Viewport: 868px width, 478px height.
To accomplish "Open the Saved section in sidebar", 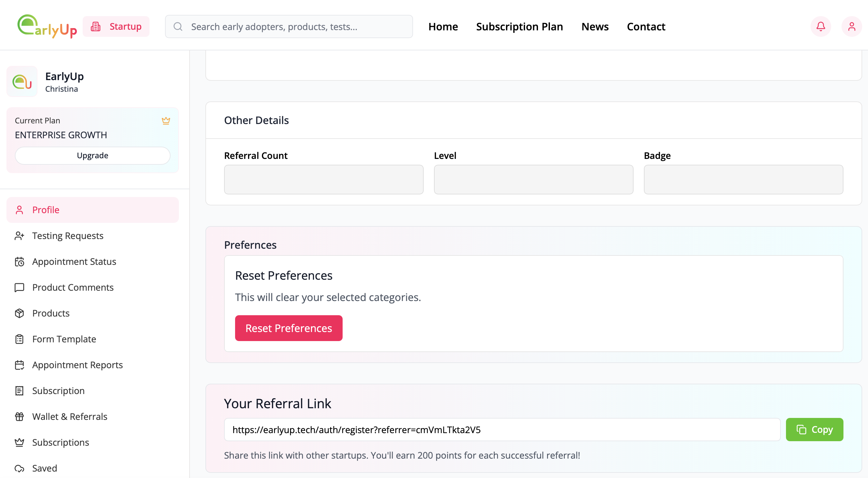I will tap(44, 468).
